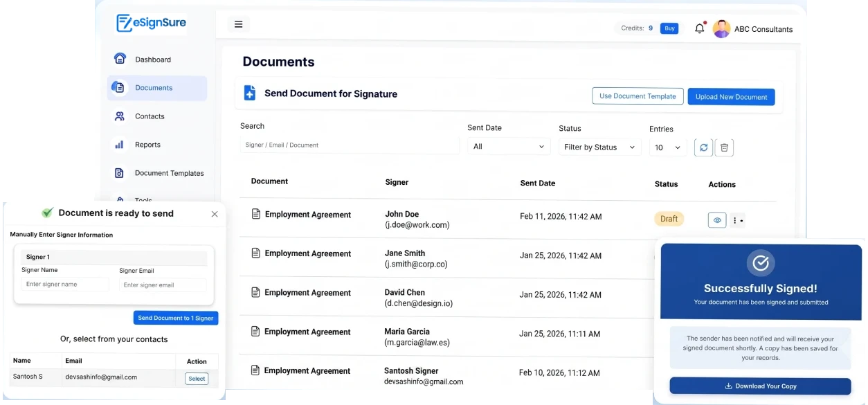Click the Enter signer email field
This screenshot has width=868, height=405.
pyautogui.click(x=163, y=285)
